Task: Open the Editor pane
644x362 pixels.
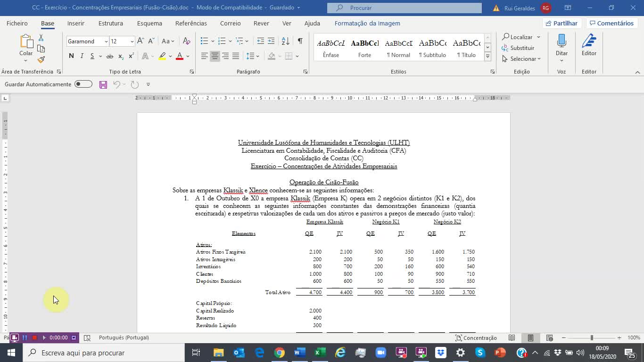Action: point(589,45)
